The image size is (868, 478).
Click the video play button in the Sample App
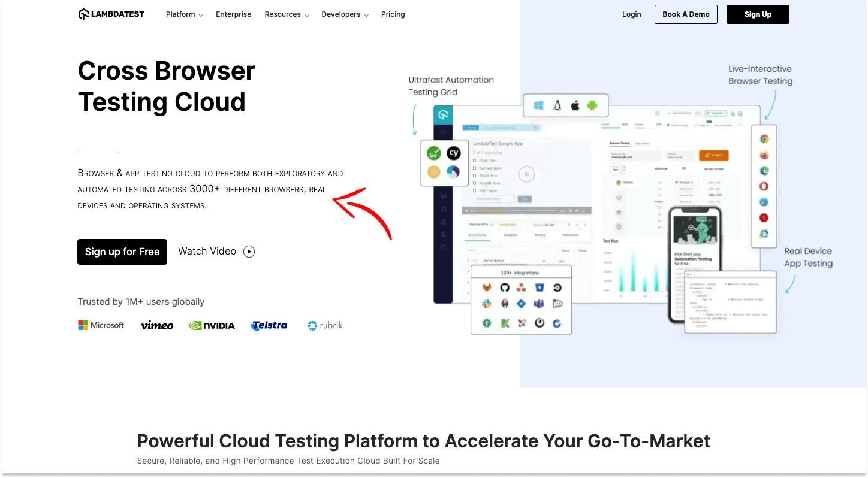pos(526,174)
